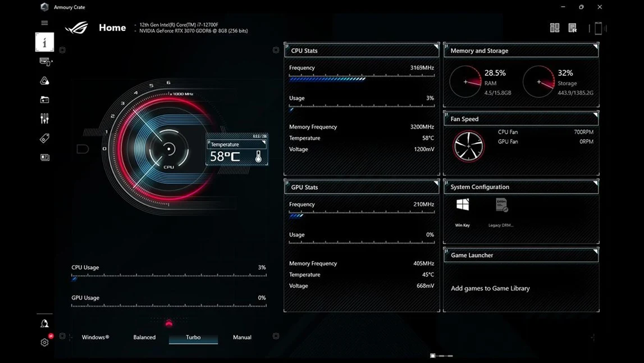Click the System Configuration header

521,187
